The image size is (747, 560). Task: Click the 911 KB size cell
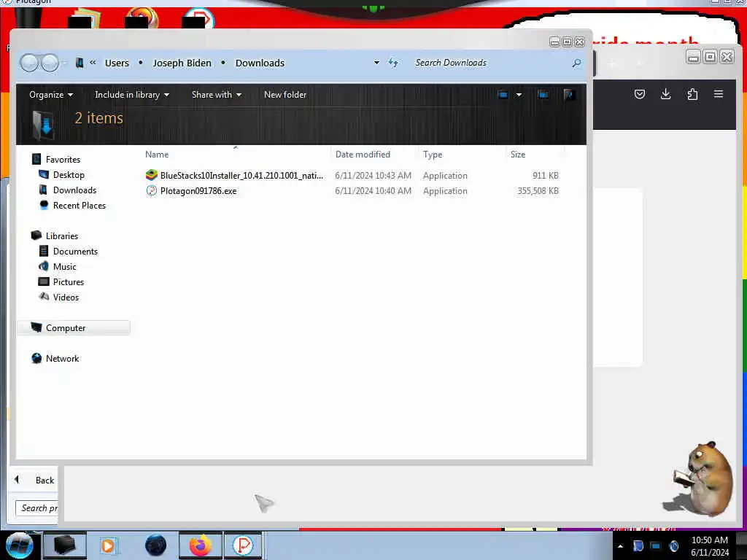click(x=546, y=176)
